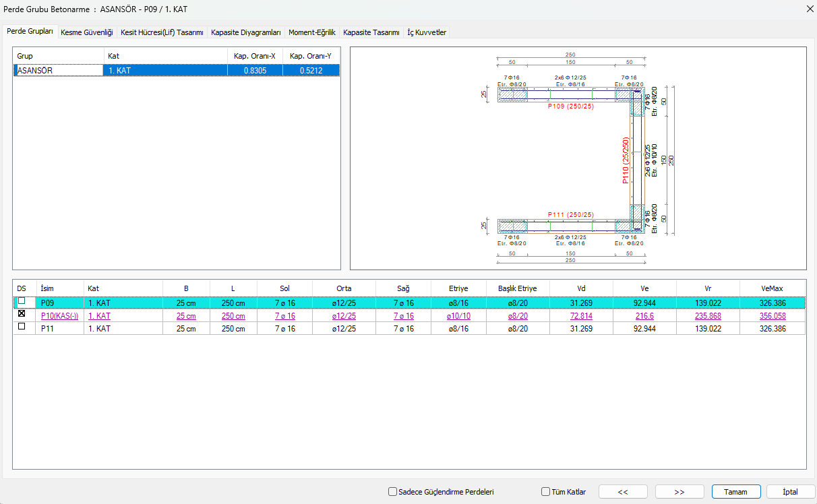
Task: Enable the Tüm Katlar checkbox
Action: 546,492
